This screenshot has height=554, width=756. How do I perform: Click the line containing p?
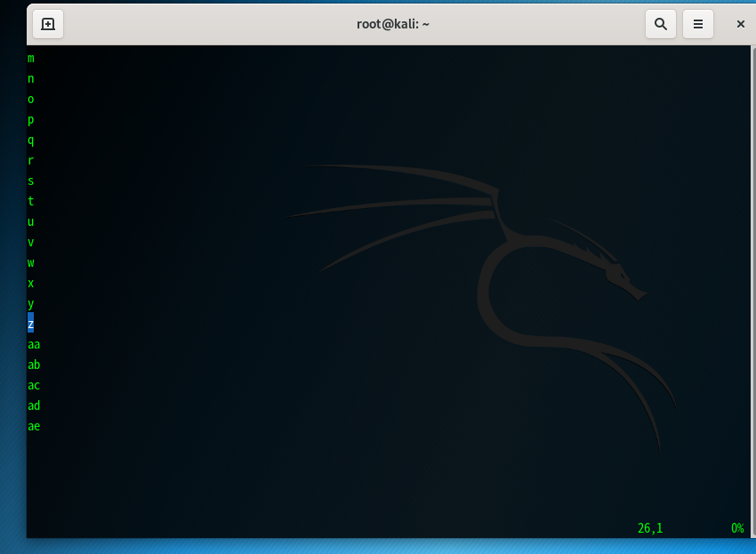point(31,119)
